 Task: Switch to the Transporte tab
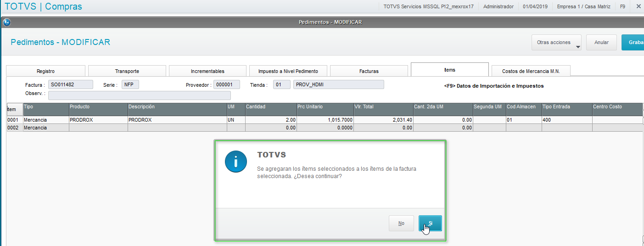(127, 71)
